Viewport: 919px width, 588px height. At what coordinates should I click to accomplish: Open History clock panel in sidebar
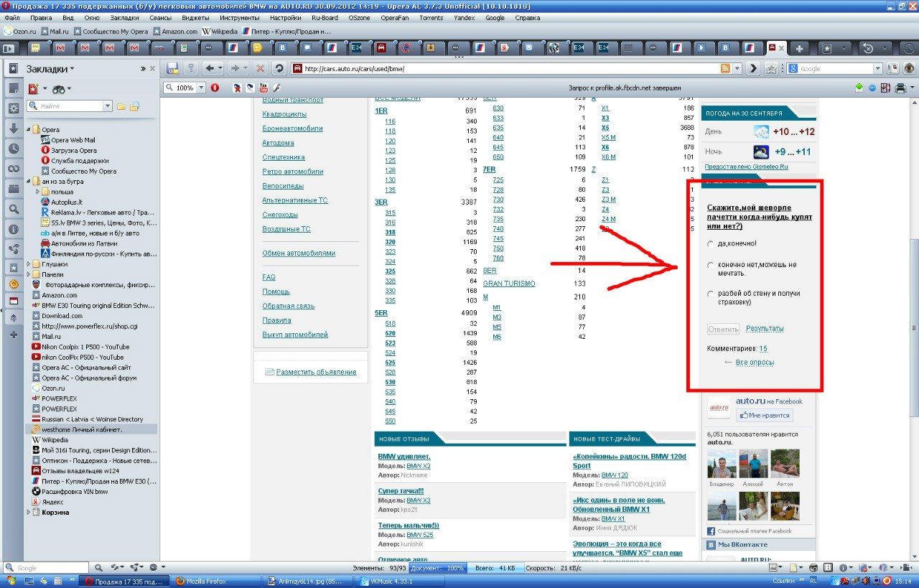(x=14, y=149)
